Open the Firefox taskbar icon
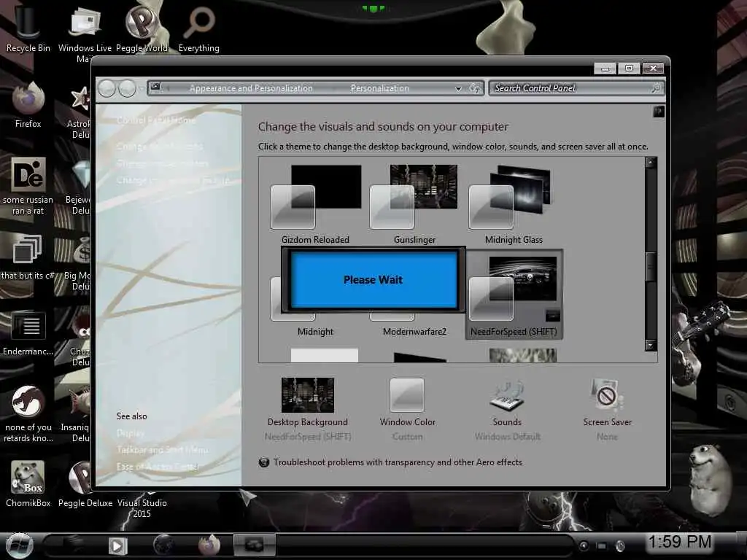Screen dimensions: 747x560 209,545
